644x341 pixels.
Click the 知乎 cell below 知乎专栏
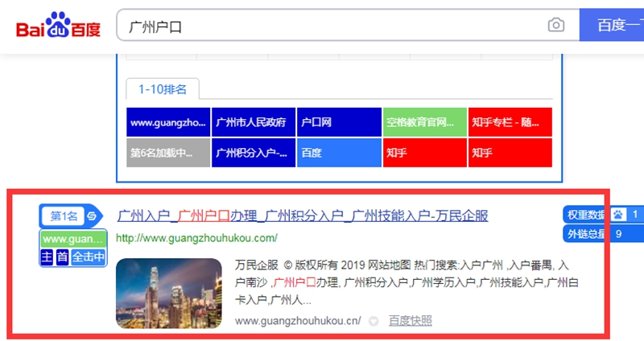tap(510, 153)
